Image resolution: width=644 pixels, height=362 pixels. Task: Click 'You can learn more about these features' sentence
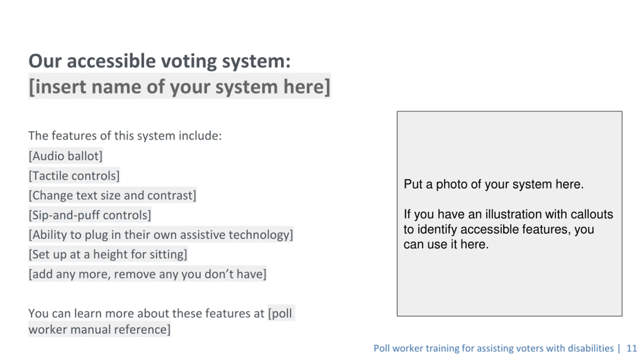(x=146, y=313)
